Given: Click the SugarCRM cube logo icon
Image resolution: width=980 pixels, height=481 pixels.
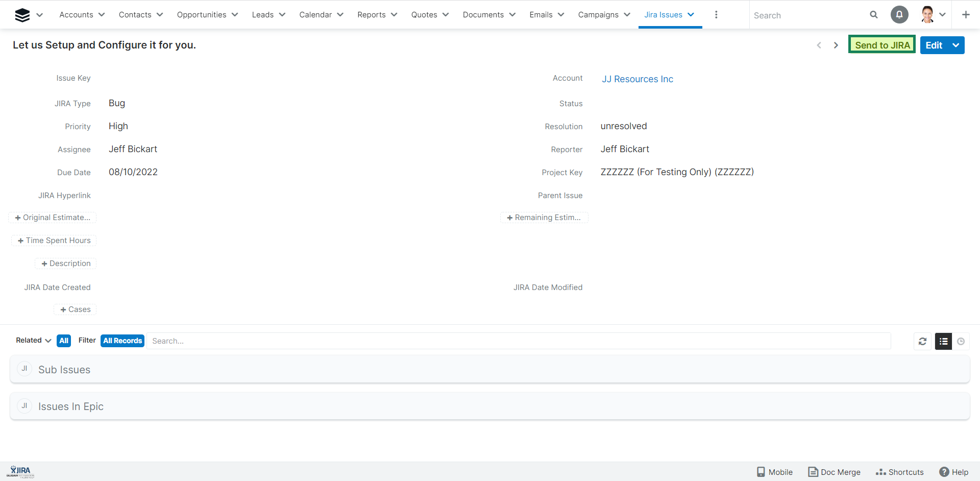Looking at the screenshot, I should tap(22, 15).
